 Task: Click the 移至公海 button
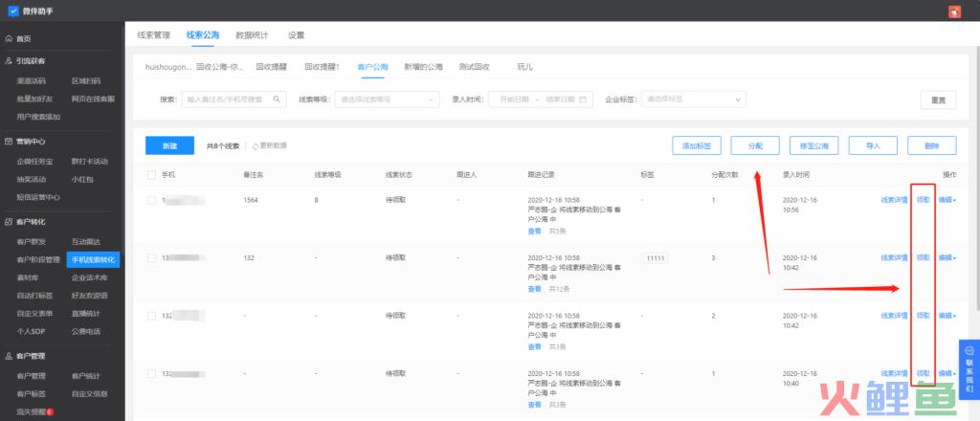pos(813,145)
